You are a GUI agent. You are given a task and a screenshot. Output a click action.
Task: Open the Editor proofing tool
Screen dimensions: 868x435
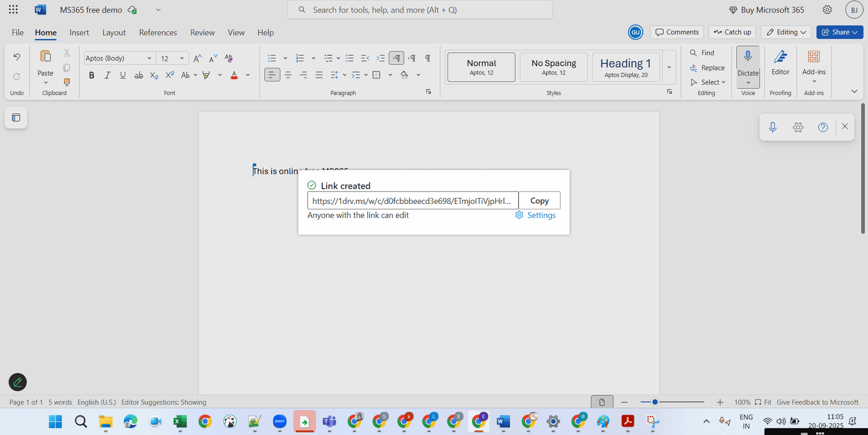point(780,62)
